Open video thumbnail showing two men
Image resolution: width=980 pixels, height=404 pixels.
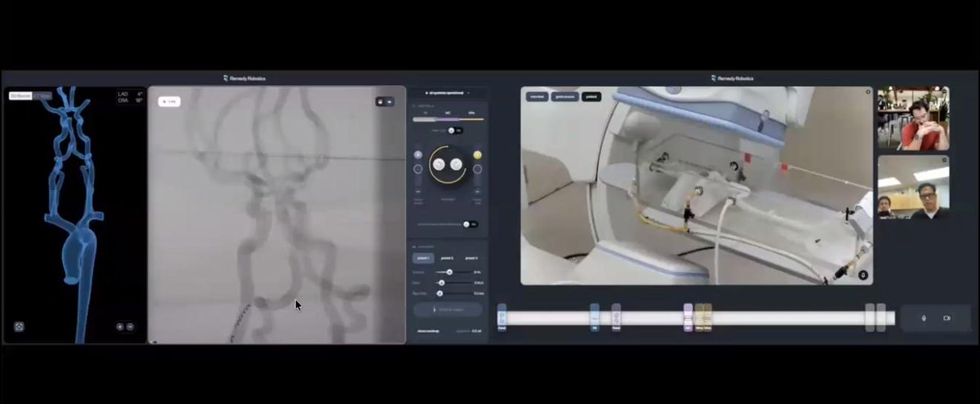pos(913,188)
